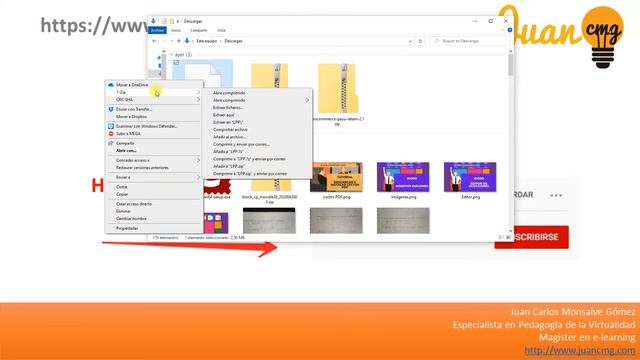The height and width of the screenshot is (360, 640).
Task: Select the Lector PDF.png thumbnail
Action: pos(336,177)
